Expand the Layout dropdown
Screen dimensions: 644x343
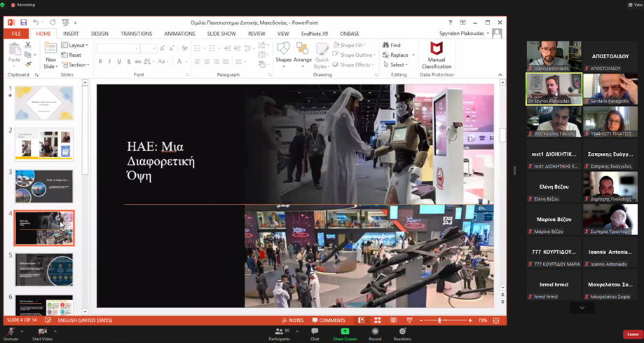point(74,45)
